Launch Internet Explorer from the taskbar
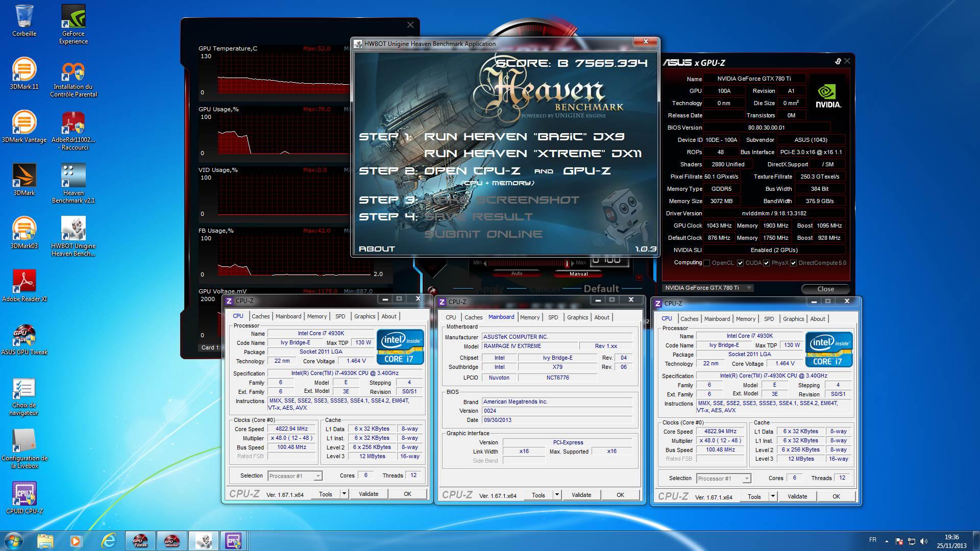 (108, 541)
